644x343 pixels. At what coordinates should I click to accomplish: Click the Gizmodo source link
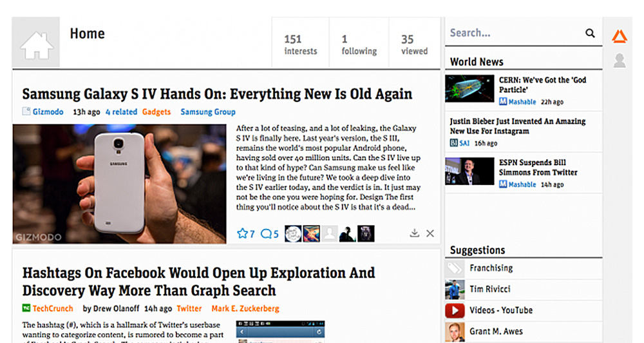pyautogui.click(x=48, y=112)
